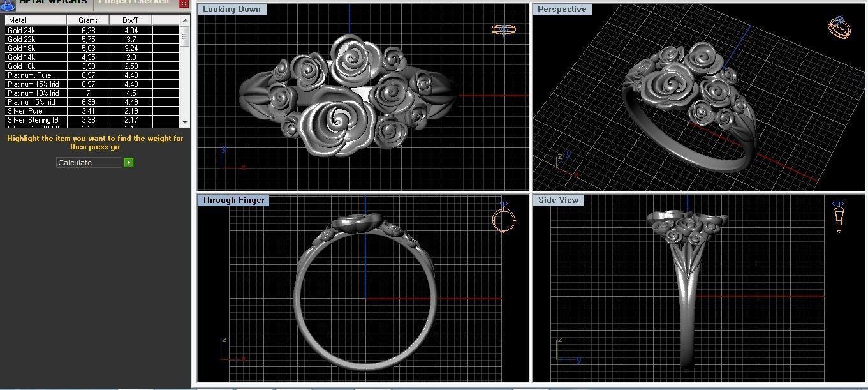Click the 7 grams value for Platinum 10% Irid
The width and height of the screenshot is (868, 390).
pyautogui.click(x=89, y=93)
